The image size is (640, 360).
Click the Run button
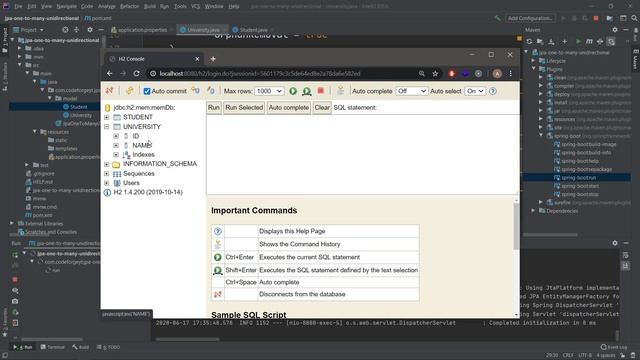pos(214,108)
